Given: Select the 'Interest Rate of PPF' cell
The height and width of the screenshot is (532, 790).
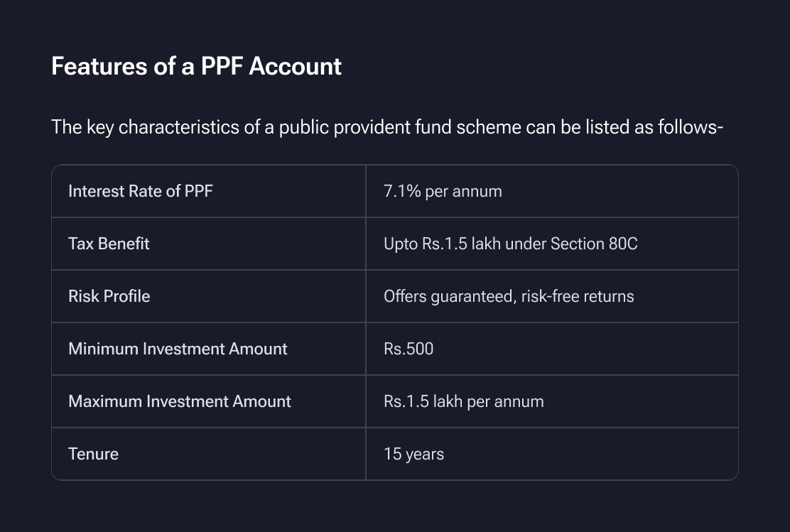Looking at the screenshot, I should click(140, 191).
